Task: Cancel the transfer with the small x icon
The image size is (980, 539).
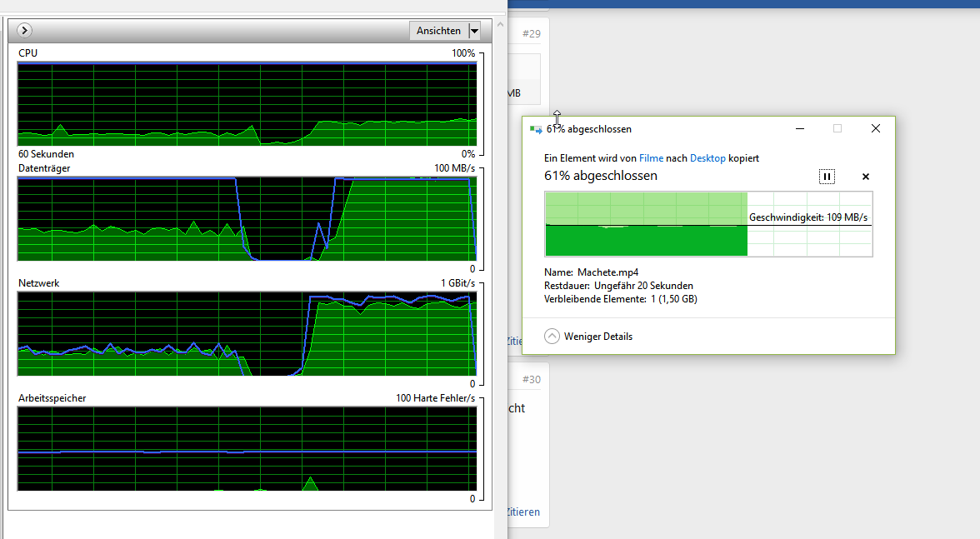Action: click(x=865, y=177)
